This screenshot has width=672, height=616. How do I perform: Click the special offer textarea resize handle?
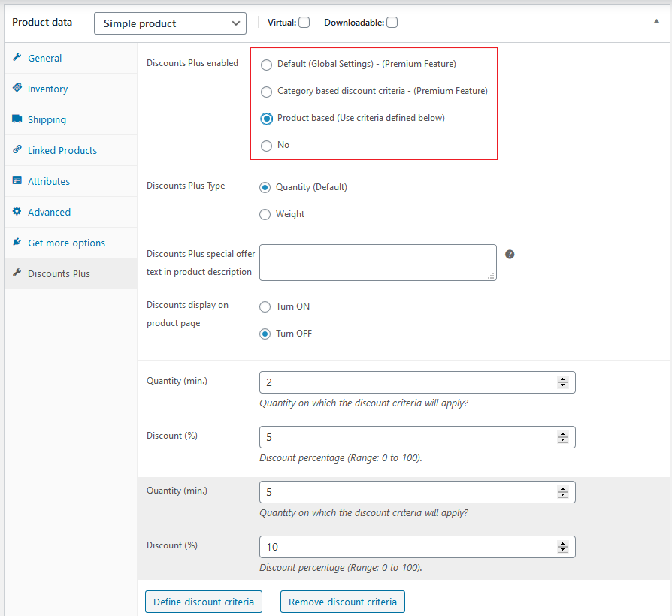[492, 276]
